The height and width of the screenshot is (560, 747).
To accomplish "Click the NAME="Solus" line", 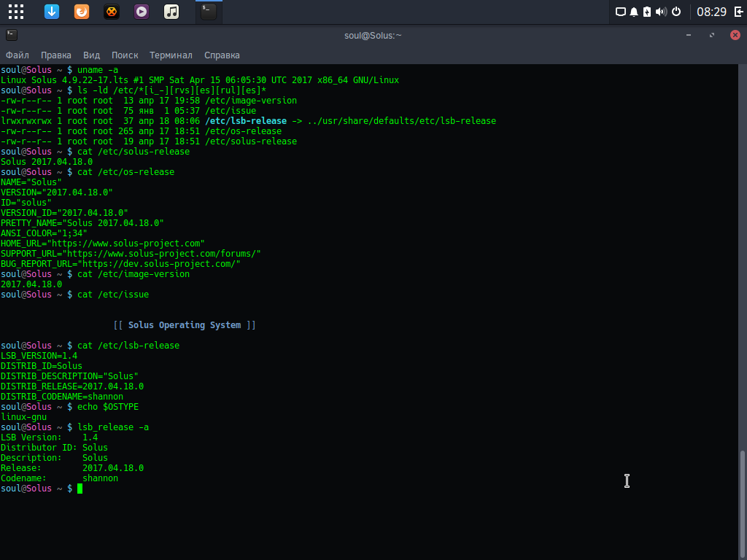I will tap(31, 182).
